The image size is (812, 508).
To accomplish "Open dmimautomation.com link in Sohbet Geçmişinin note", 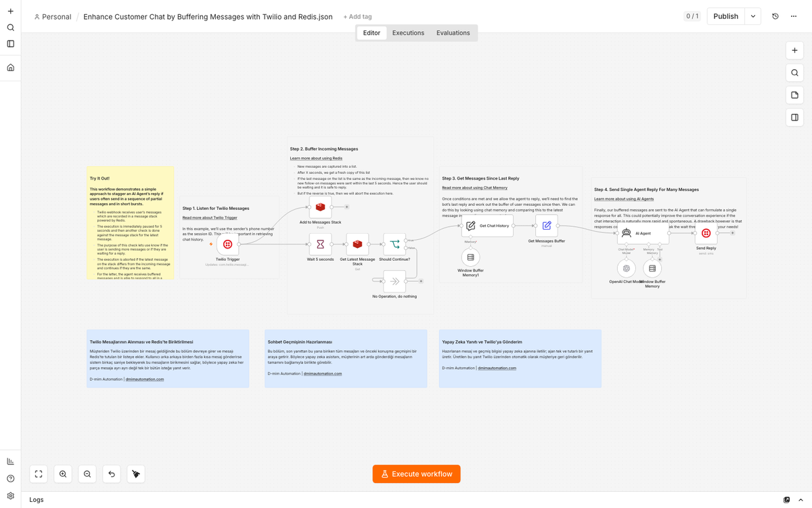I will tap(324, 373).
